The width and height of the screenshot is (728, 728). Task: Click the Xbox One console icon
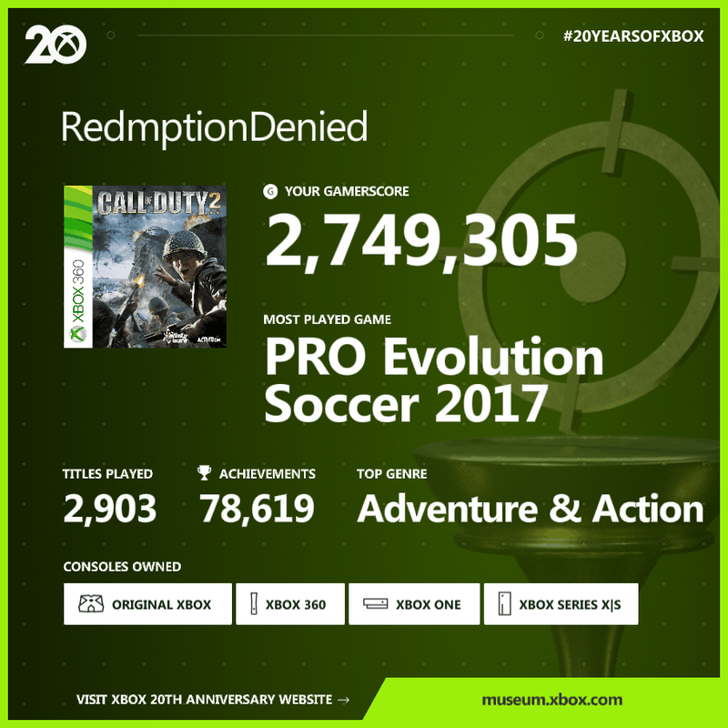click(x=376, y=604)
